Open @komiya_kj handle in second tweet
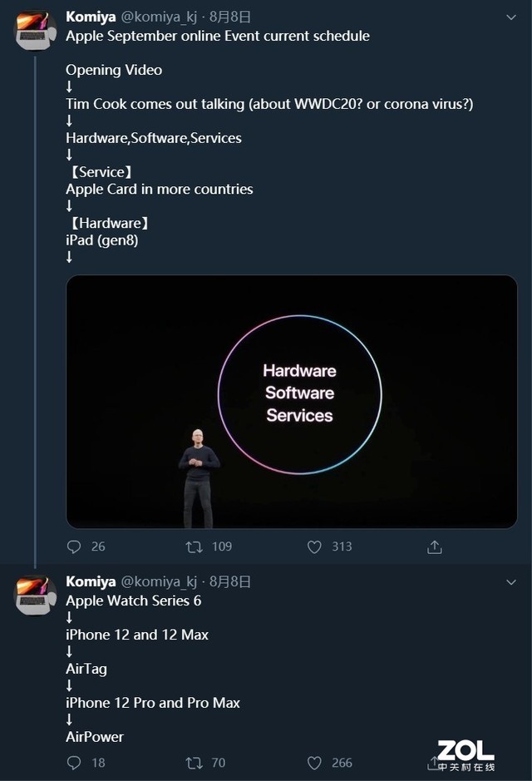This screenshot has width=532, height=781. point(159,581)
